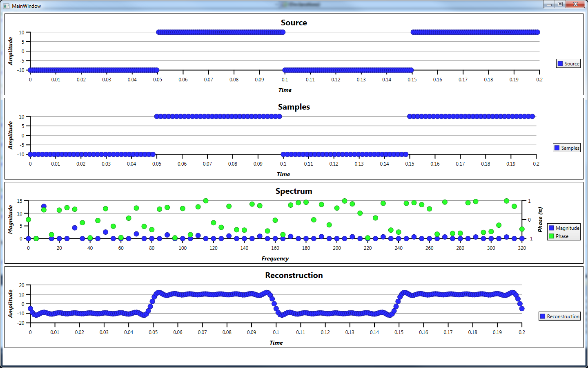Click the Reconstruction legend label text
This screenshot has height=368, width=588.
coord(563,316)
